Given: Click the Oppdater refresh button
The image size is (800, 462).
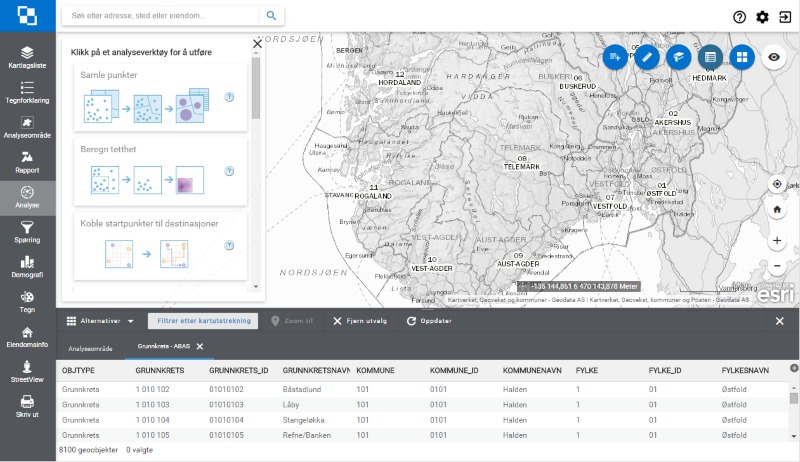Looking at the screenshot, I should (430, 321).
